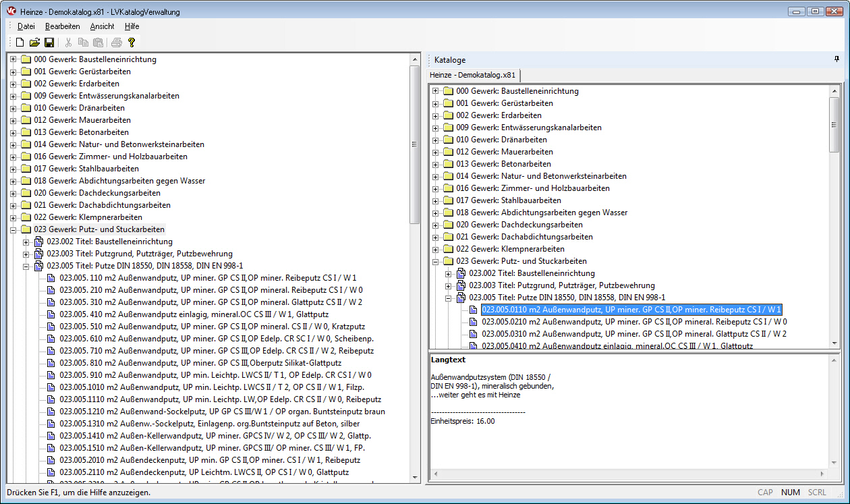Click the Save toolbar icon
Viewport: 850px width, 504px height.
click(x=49, y=43)
